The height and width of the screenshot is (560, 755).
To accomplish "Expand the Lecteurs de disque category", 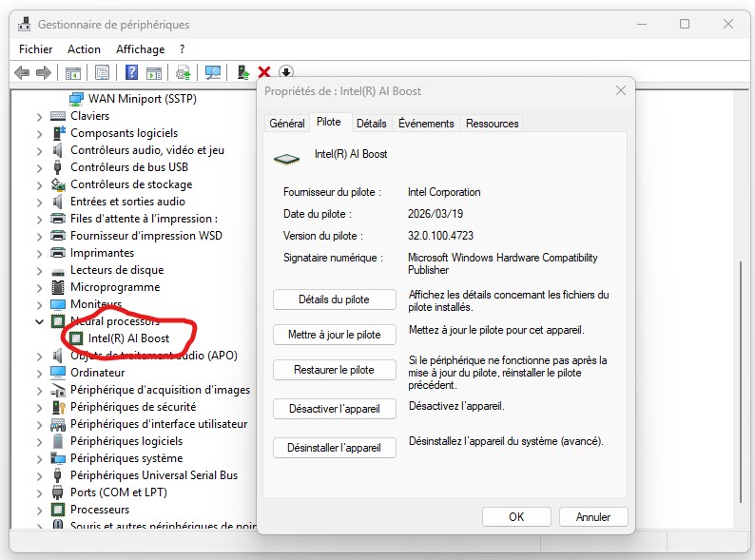I will tap(40, 270).
